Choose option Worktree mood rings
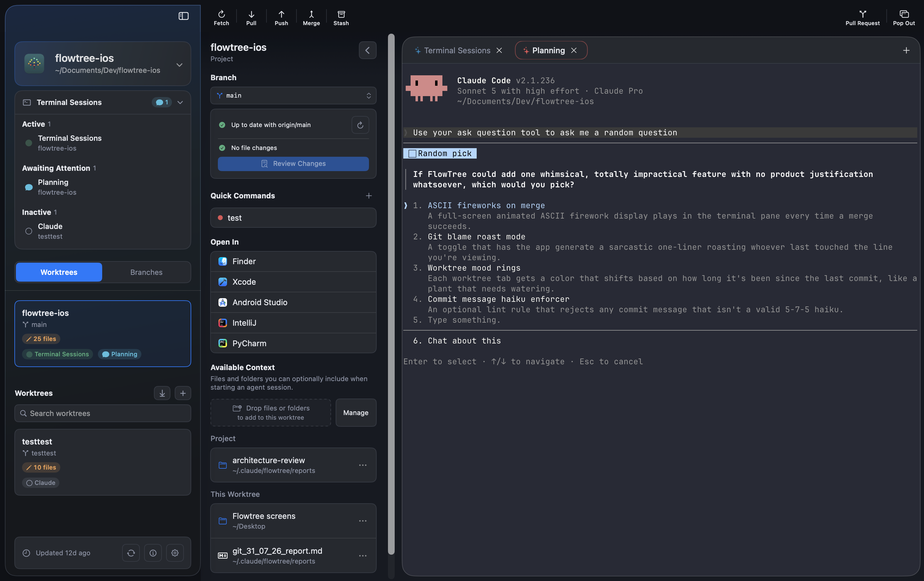924x581 pixels. click(474, 268)
